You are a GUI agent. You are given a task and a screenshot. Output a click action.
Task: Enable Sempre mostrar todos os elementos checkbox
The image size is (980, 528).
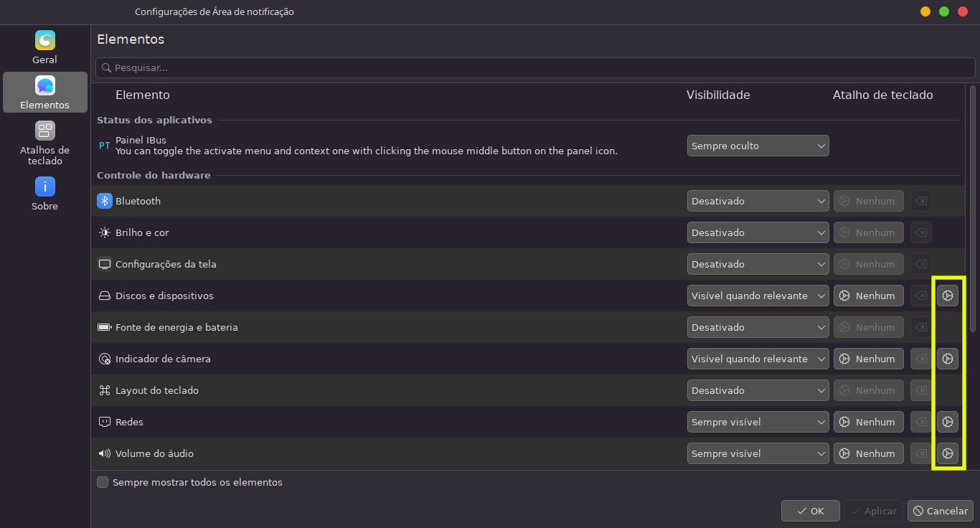pyautogui.click(x=103, y=482)
